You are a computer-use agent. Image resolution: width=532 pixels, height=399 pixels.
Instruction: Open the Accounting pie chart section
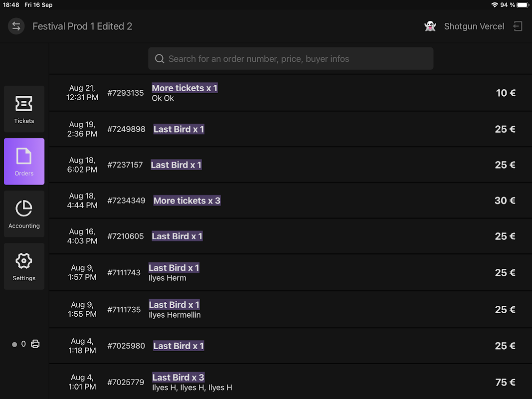24,213
